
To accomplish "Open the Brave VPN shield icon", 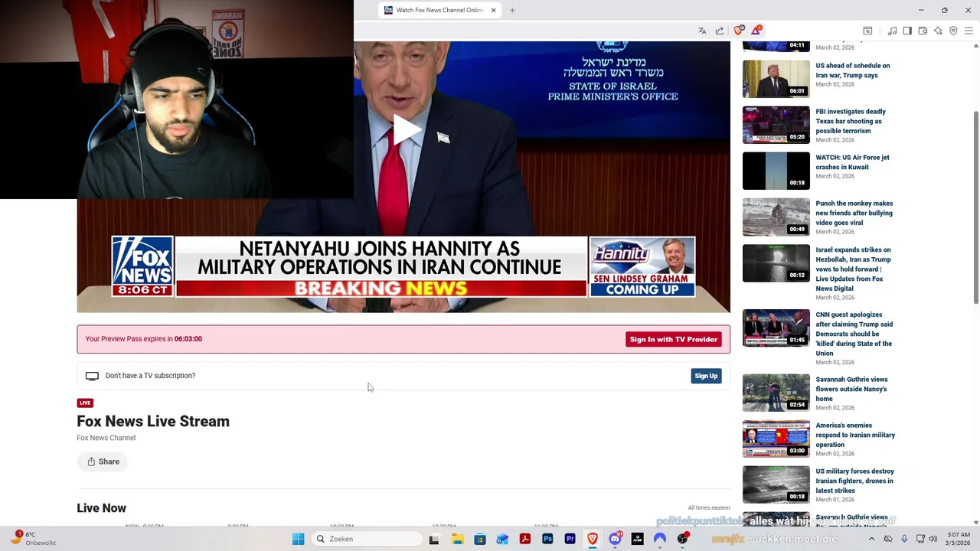I will point(953,31).
